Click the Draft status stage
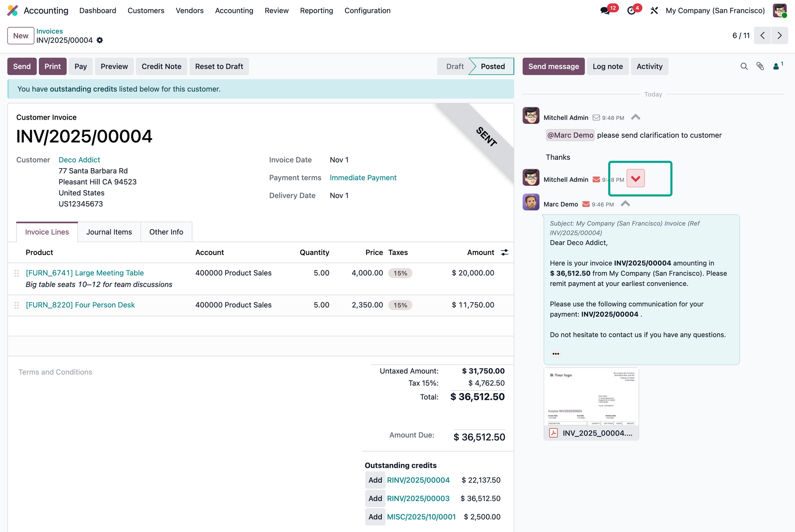 [x=455, y=66]
